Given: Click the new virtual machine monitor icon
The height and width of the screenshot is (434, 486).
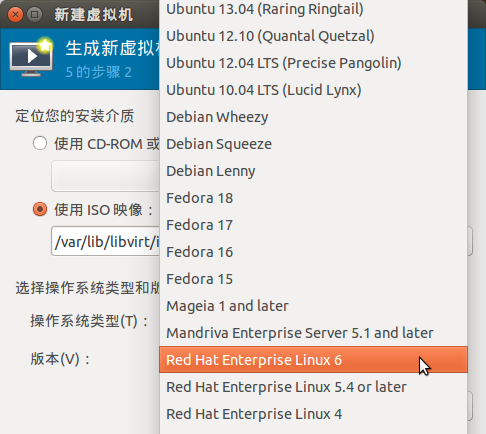Looking at the screenshot, I should point(31,57).
